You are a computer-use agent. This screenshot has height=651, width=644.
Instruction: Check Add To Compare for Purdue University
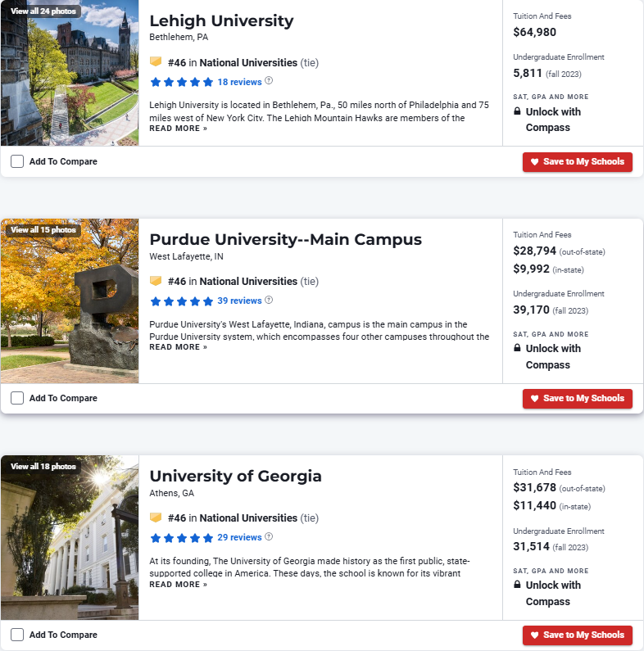(x=17, y=398)
